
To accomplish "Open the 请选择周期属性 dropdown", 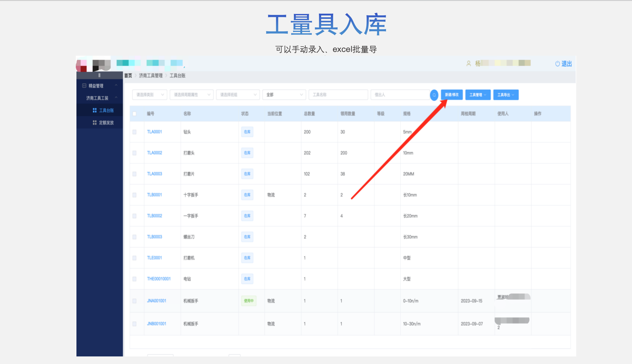I will click(x=191, y=95).
